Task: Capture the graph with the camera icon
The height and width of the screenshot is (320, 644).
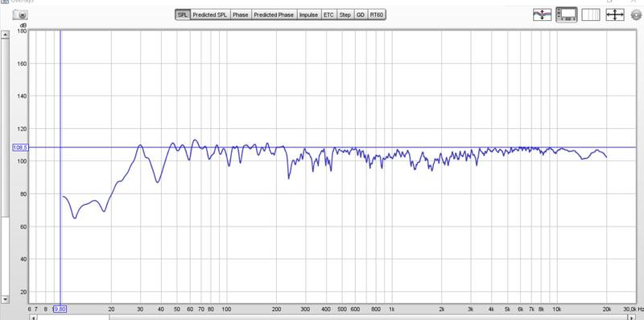Action: (x=20, y=15)
